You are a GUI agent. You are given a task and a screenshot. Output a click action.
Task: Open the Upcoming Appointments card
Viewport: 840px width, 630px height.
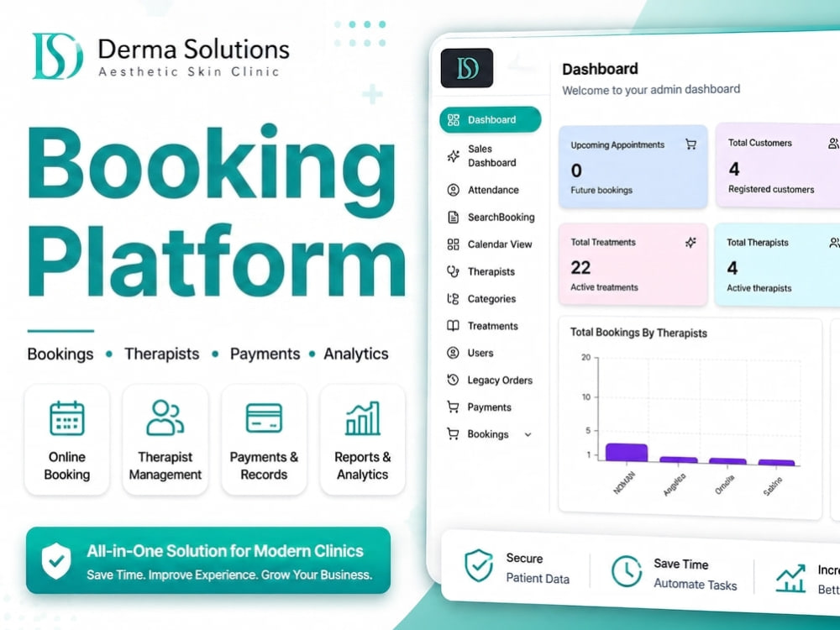click(x=633, y=166)
